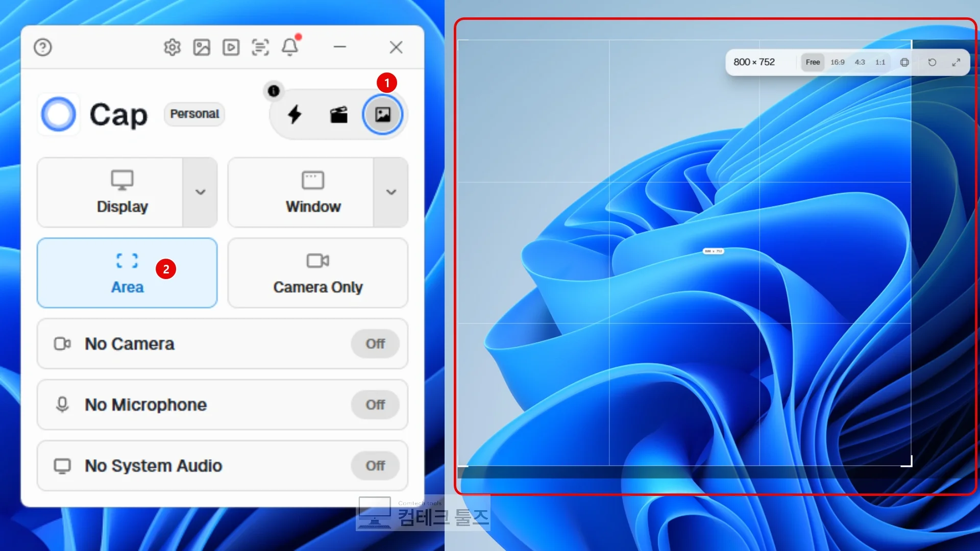Select the Area capture mode
Image resolution: width=980 pixels, height=551 pixels.
point(127,273)
